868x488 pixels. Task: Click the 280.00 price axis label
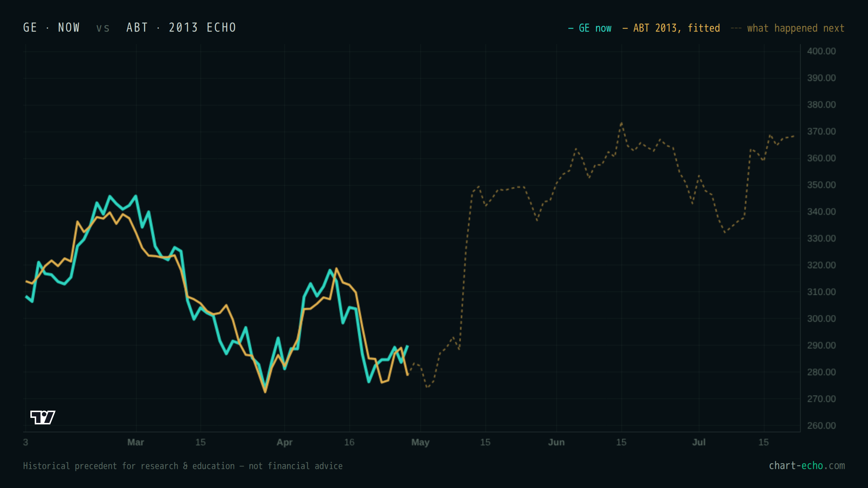click(821, 372)
